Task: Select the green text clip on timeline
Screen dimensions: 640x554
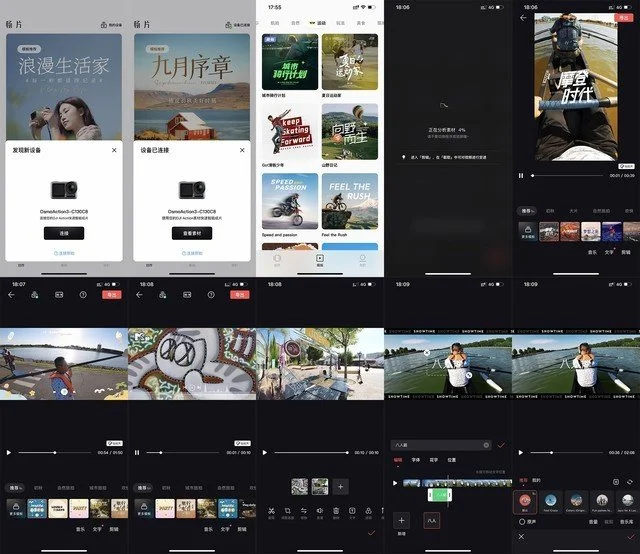Action: coord(440,495)
